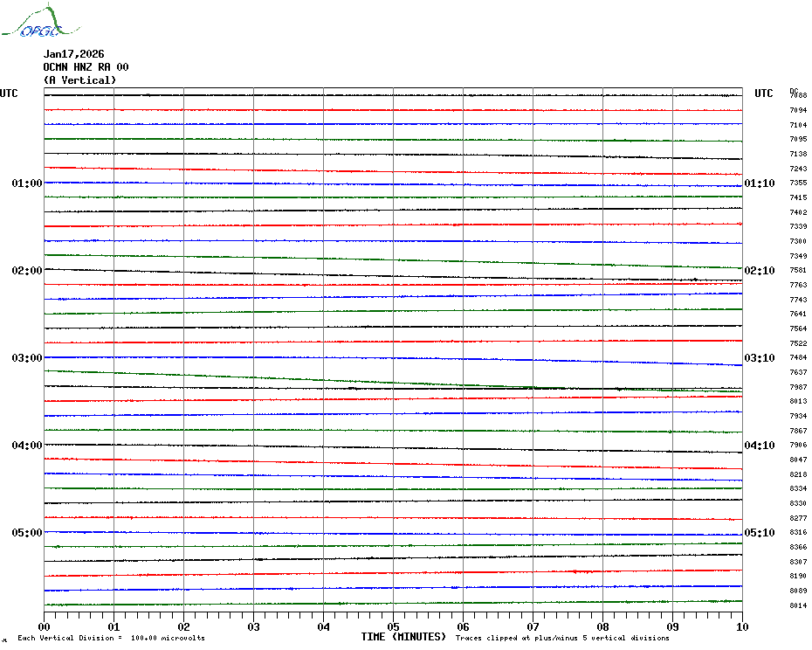Click the DC offset value '7763'
The height and width of the screenshot is (650, 812).
pos(798,285)
